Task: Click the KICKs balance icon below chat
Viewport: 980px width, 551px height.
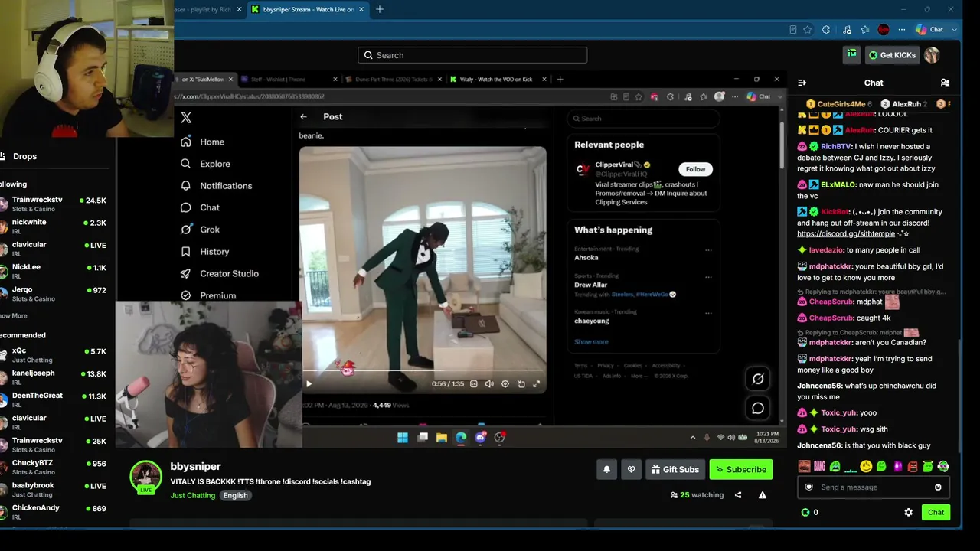Action: (x=805, y=512)
